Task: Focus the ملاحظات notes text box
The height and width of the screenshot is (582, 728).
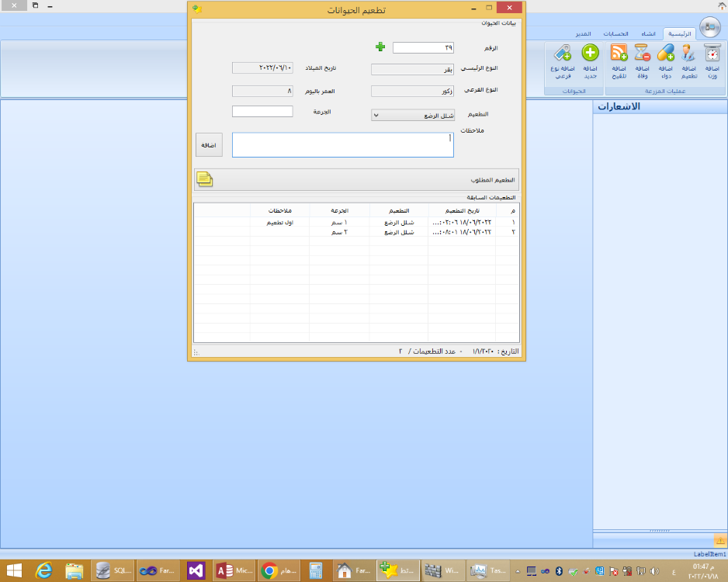Action: [342, 145]
